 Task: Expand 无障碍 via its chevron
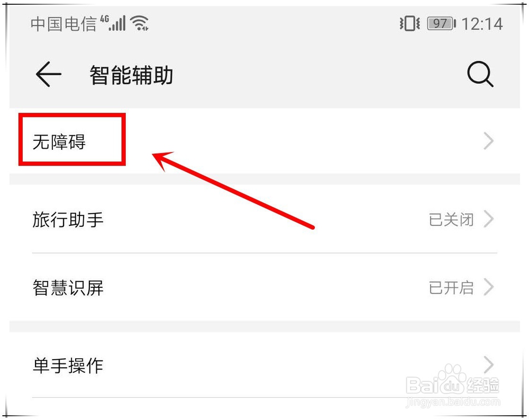(488, 141)
